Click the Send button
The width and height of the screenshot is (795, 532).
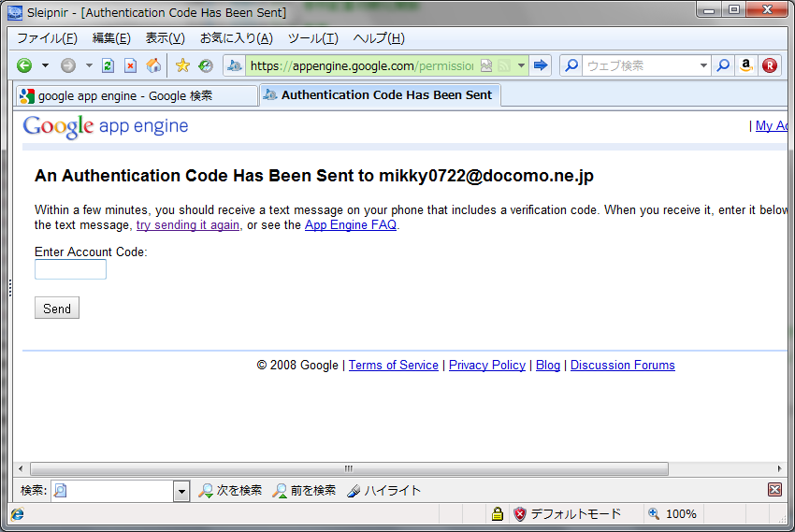pyautogui.click(x=57, y=308)
